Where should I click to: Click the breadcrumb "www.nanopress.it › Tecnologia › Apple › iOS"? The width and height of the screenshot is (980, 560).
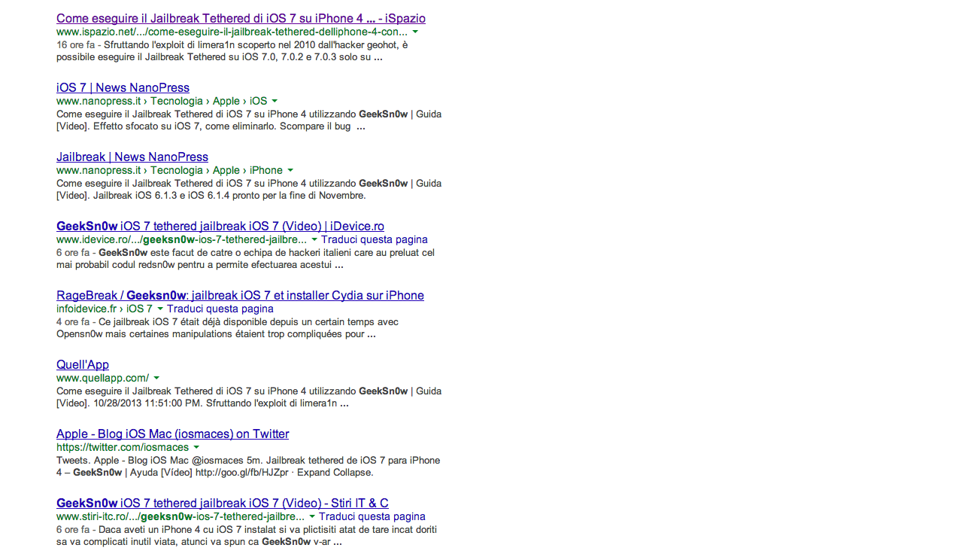(162, 101)
